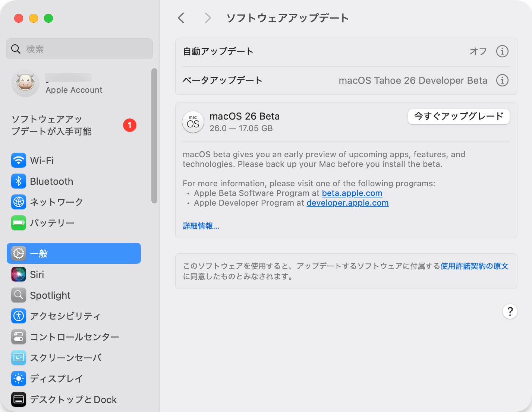Click macOS Tahoe 26 Developer Beta value
The width and height of the screenshot is (532, 412).
click(x=413, y=80)
